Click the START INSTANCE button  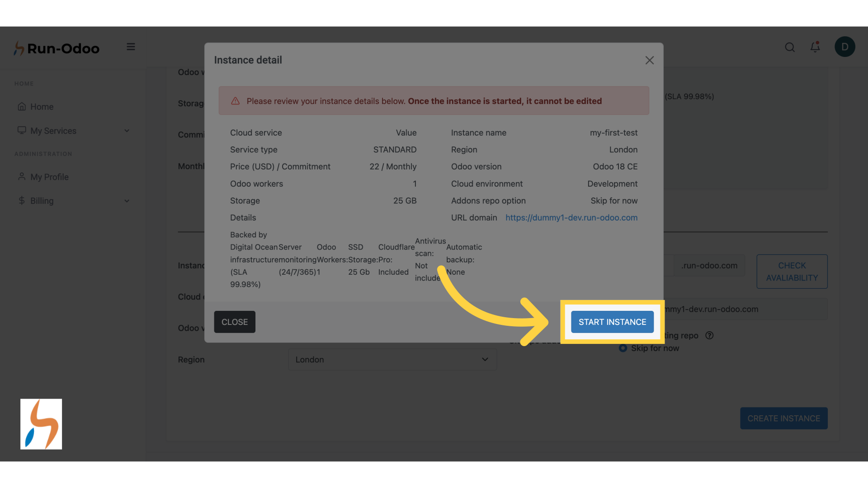coord(612,322)
